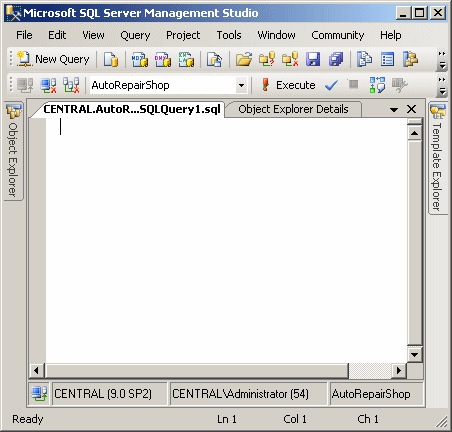Viewport: 452px width, 432px height.
Task: Click the Cancel Executing Query stop icon
Action: click(x=353, y=85)
